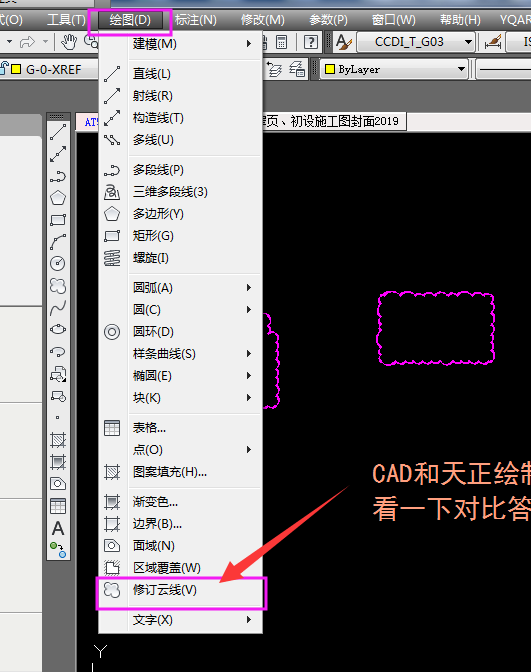Viewport: 531px width, 672px height.
Task: Select the Line tool in the left toolbar
Action: pyautogui.click(x=58, y=132)
